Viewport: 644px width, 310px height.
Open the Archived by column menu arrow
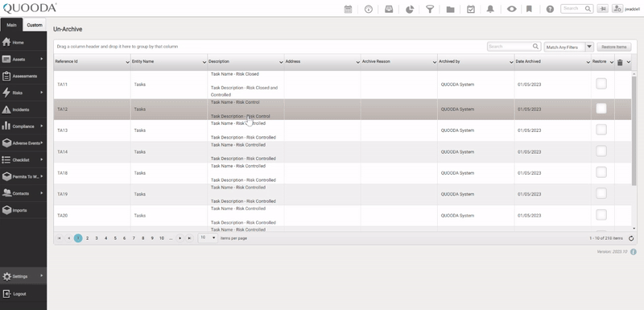pyautogui.click(x=511, y=62)
